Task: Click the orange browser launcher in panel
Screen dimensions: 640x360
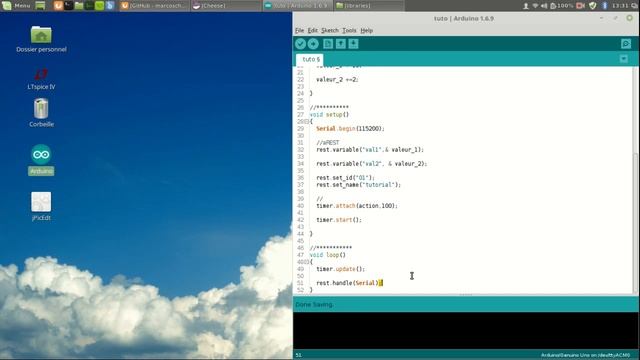Action: [58, 6]
